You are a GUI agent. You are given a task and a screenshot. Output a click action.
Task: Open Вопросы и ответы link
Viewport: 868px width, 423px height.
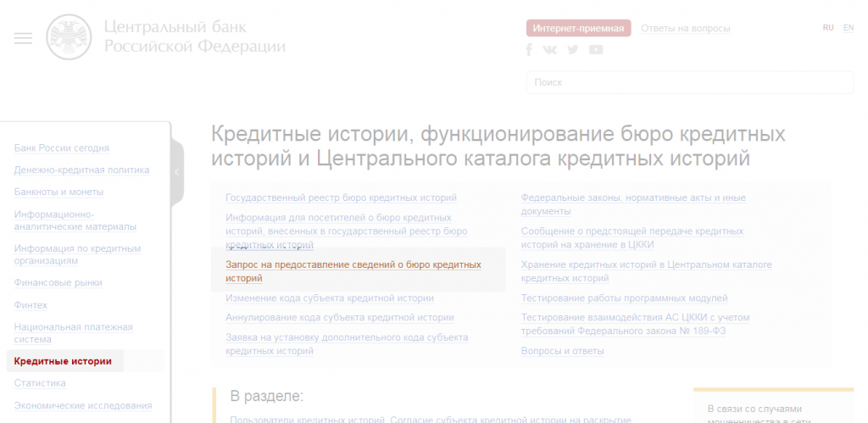[x=562, y=351]
